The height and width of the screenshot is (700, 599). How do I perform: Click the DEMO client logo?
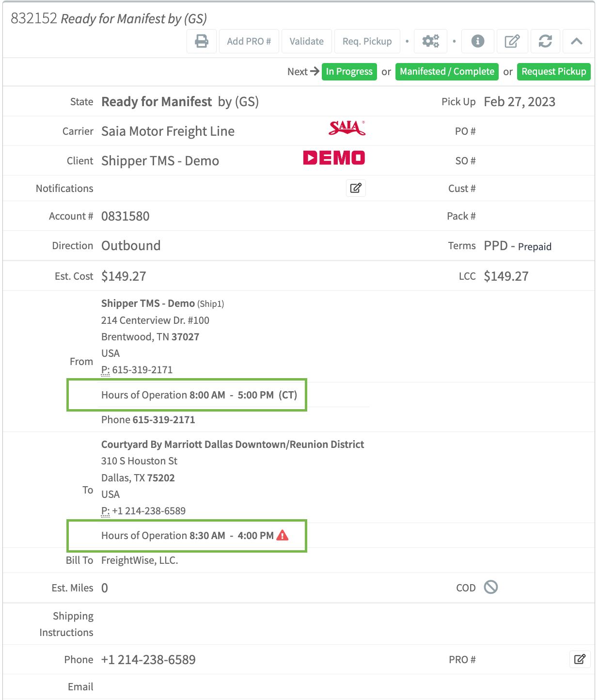pos(334,158)
